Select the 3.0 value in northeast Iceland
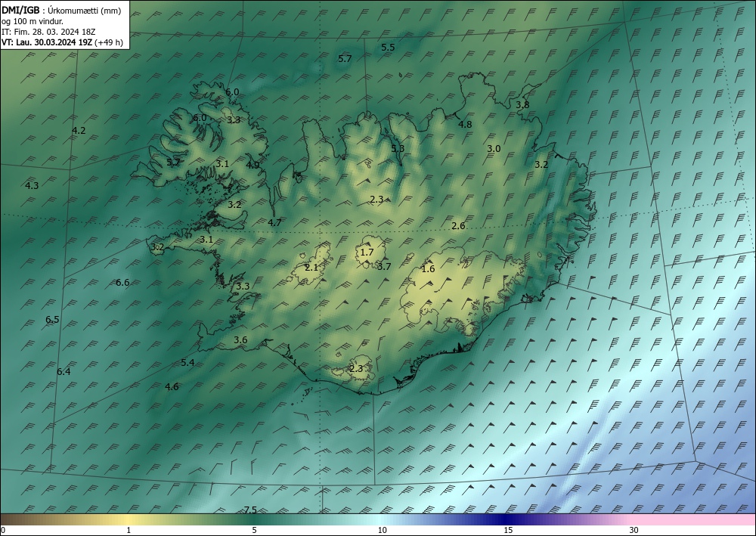This screenshot has width=756, height=536. 494,148
